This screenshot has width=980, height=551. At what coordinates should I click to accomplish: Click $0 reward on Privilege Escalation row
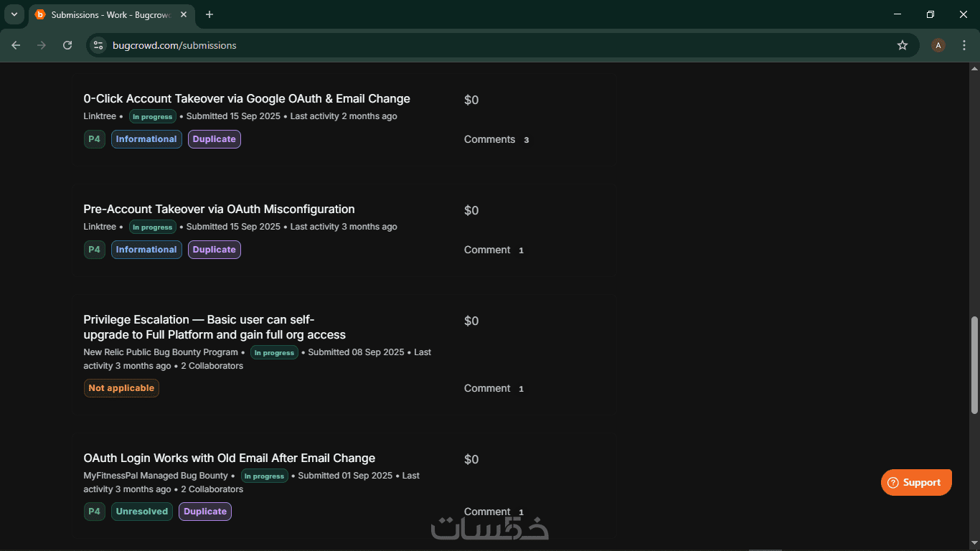[x=471, y=321]
